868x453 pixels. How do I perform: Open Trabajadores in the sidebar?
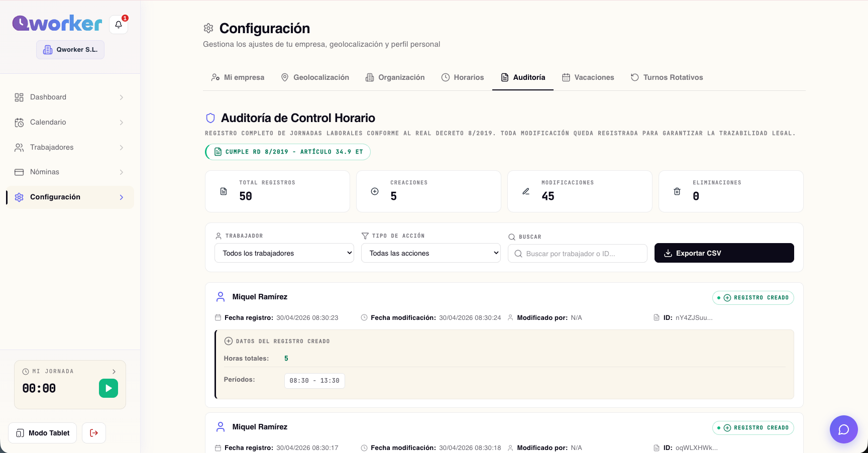coord(69,147)
